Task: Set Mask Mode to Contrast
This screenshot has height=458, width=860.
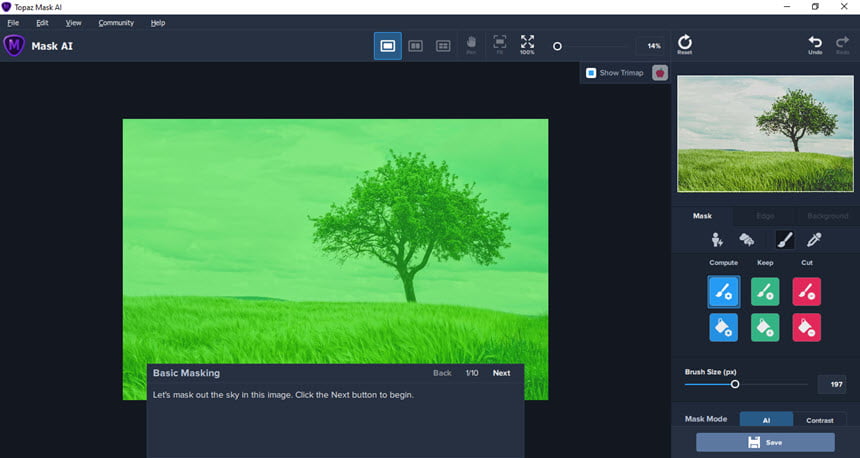Action: tap(819, 420)
